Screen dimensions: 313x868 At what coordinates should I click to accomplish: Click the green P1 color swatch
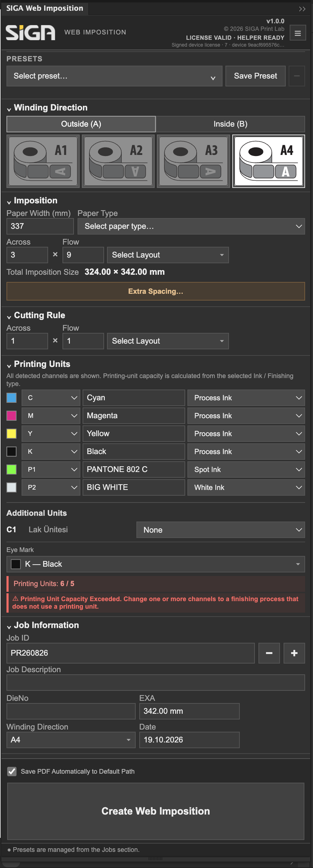click(x=11, y=470)
